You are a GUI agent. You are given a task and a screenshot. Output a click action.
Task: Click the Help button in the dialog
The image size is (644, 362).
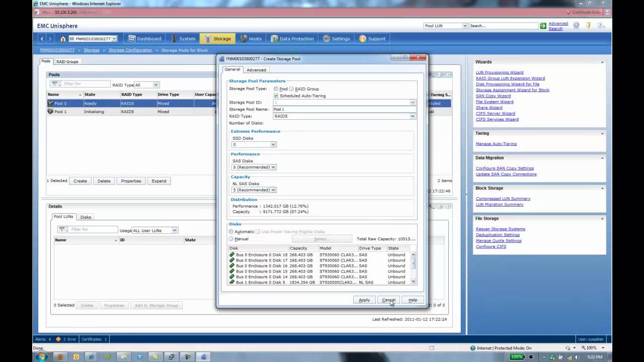[x=413, y=300]
